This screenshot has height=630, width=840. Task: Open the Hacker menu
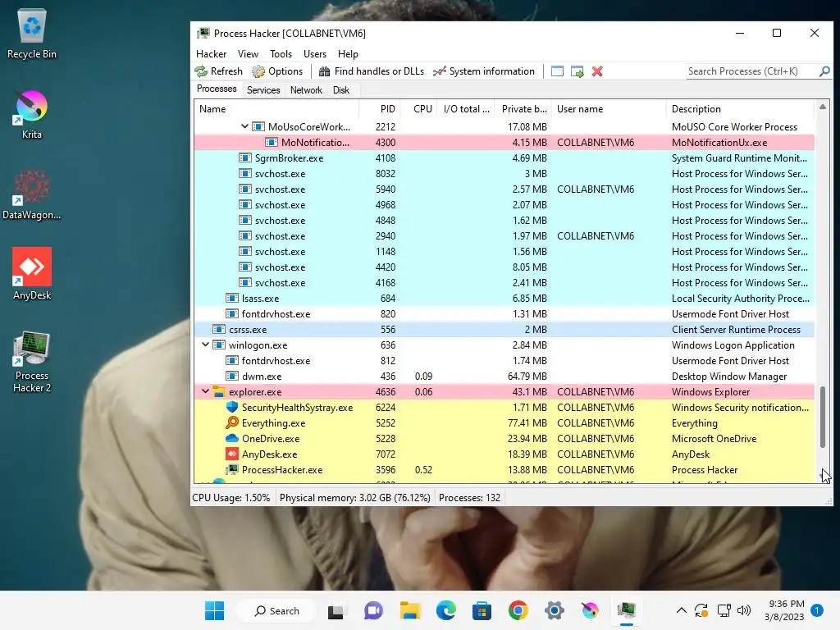(211, 54)
